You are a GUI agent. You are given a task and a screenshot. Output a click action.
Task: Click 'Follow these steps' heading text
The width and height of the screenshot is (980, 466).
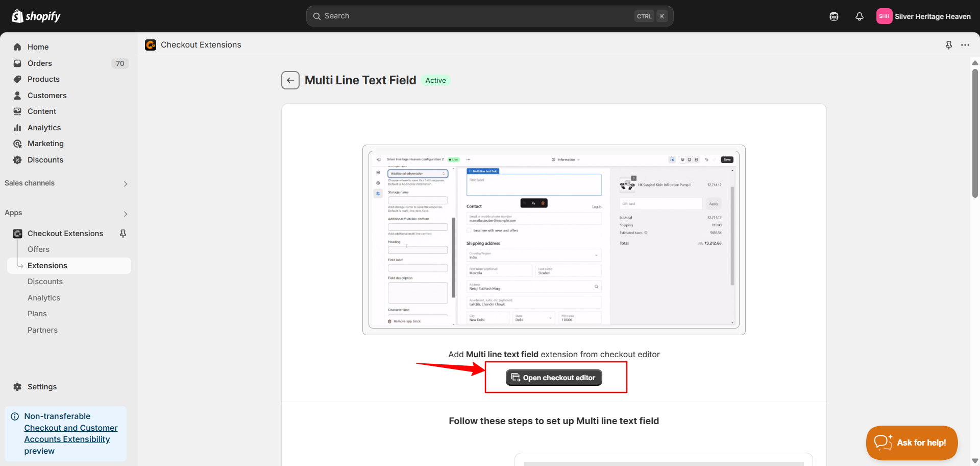tap(554, 421)
